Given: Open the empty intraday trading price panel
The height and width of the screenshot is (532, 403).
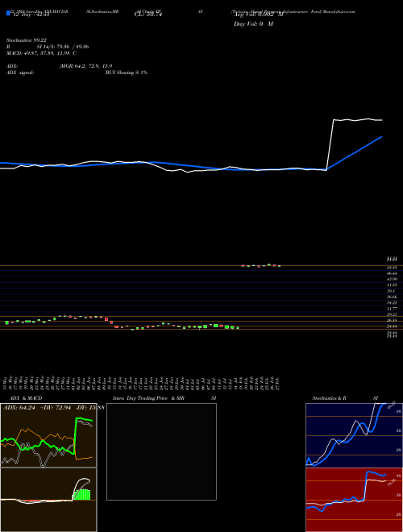Looking at the screenshot, I should click(x=161, y=451).
